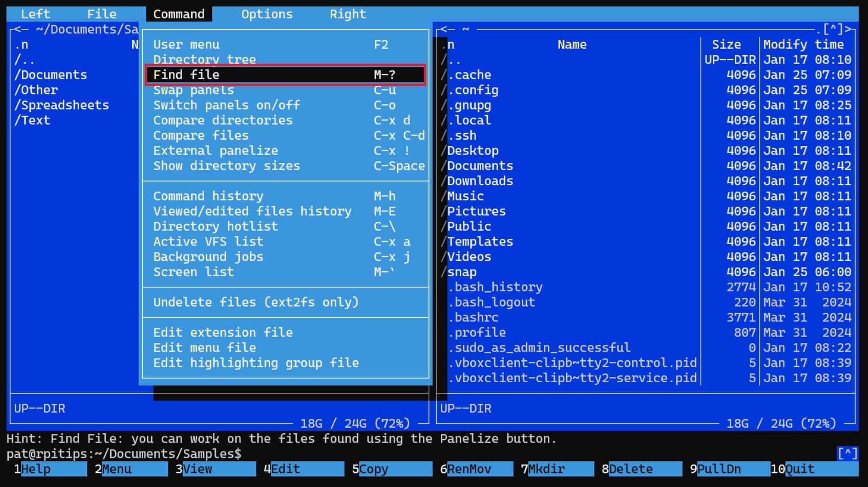The width and height of the screenshot is (868, 487).
Task: Open the Downloads directory in right panel
Action: (480, 181)
